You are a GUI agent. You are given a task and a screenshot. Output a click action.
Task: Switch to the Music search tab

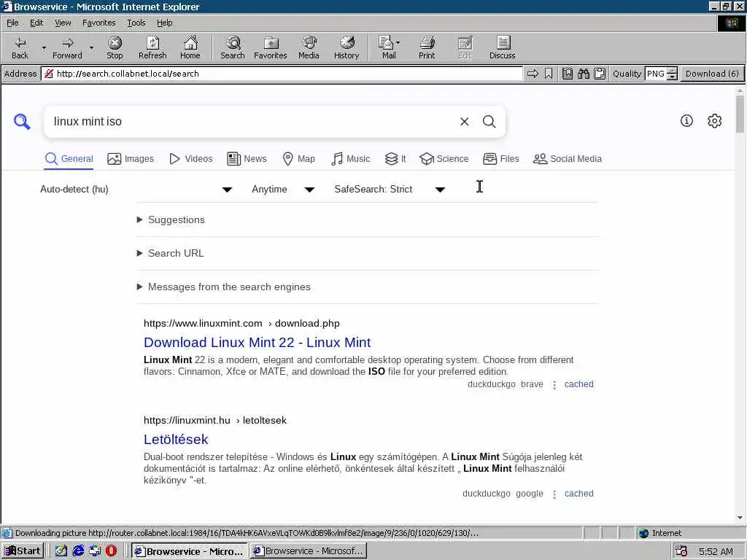350,158
